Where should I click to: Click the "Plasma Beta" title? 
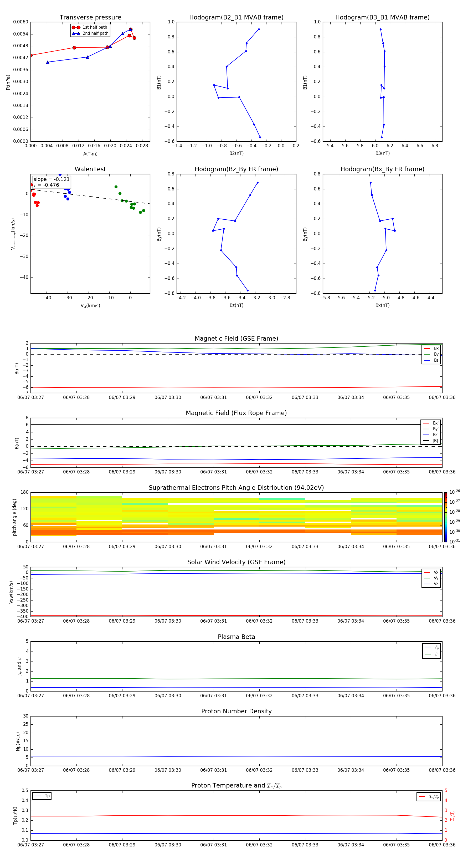point(236,637)
